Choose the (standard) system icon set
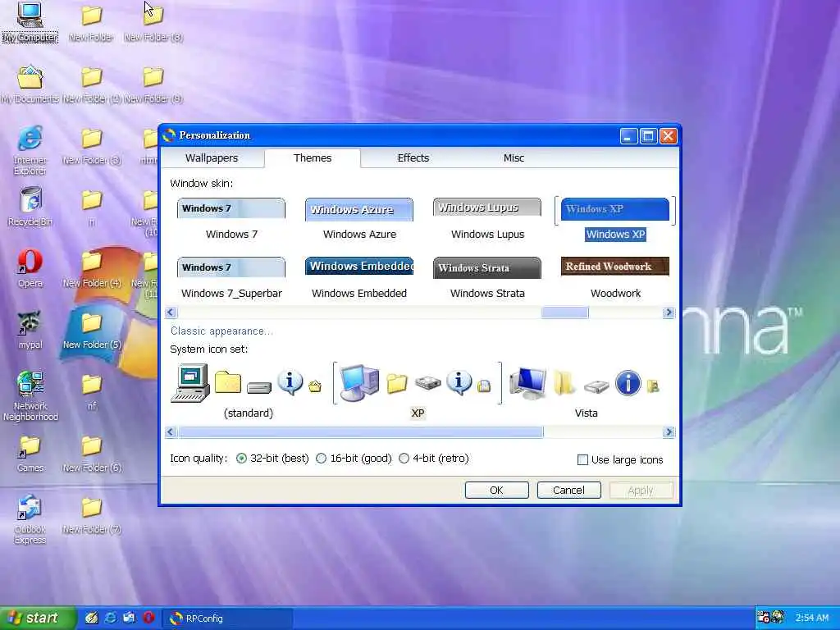The image size is (840, 630). pyautogui.click(x=248, y=391)
